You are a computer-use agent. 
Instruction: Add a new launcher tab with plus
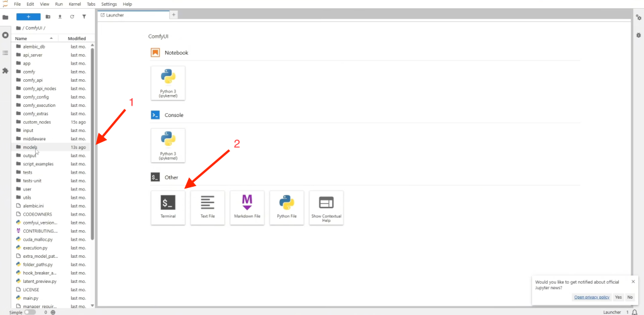coord(174,15)
